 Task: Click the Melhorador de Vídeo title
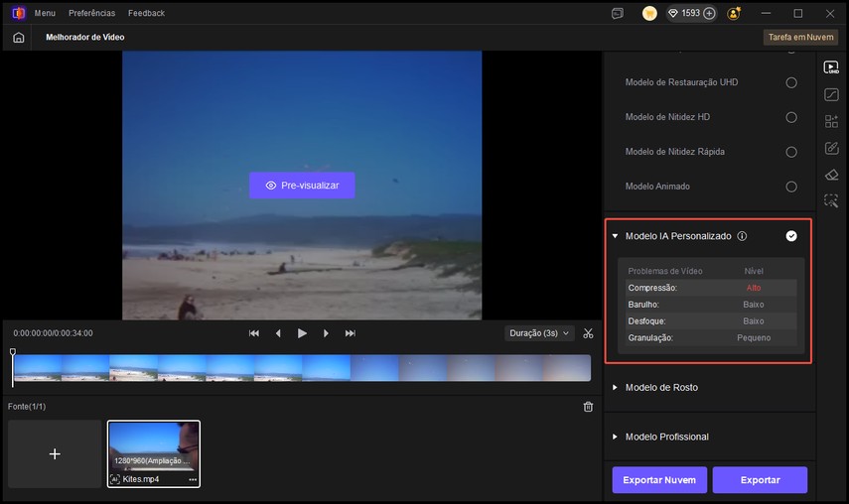point(85,37)
